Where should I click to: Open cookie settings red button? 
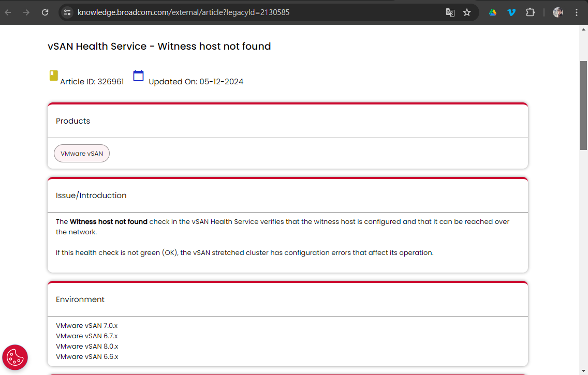15,357
